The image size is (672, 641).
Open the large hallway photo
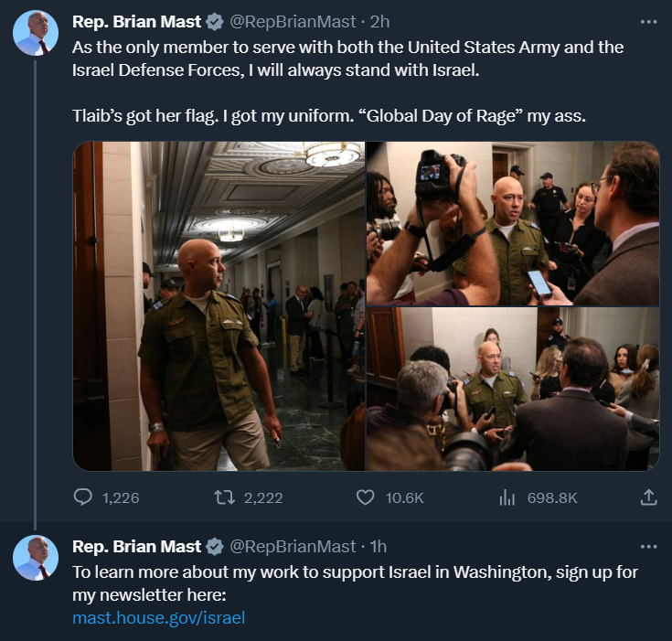click(219, 305)
